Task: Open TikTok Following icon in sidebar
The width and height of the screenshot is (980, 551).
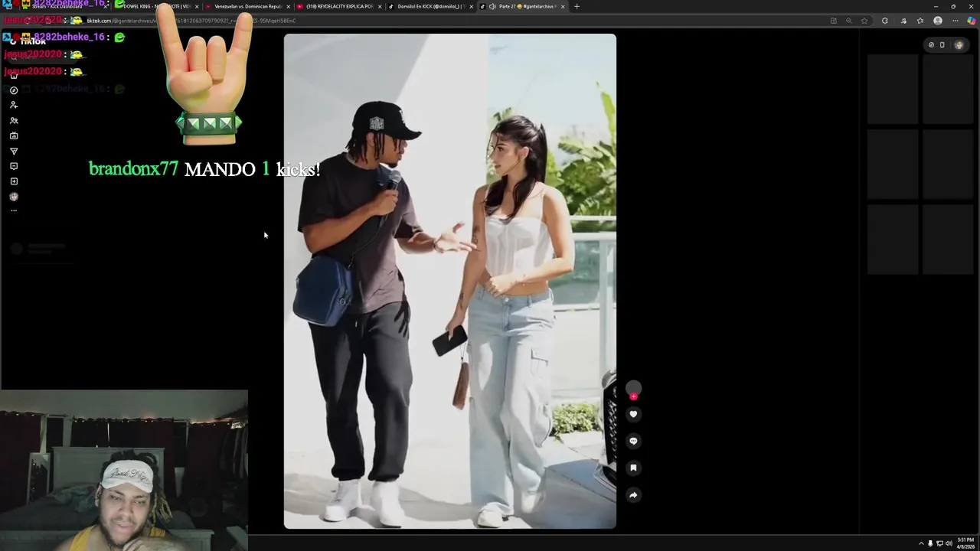Action: pos(14,105)
